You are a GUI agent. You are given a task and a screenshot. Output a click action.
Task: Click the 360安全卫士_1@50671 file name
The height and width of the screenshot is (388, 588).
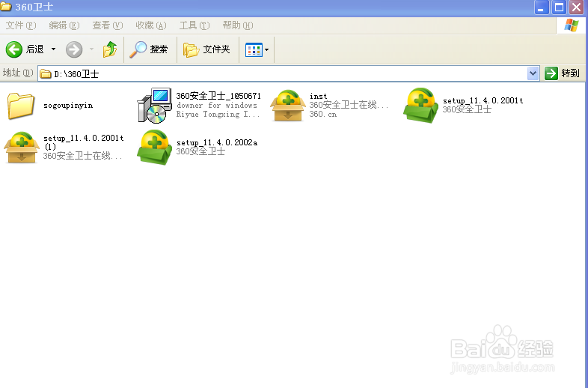(218, 96)
